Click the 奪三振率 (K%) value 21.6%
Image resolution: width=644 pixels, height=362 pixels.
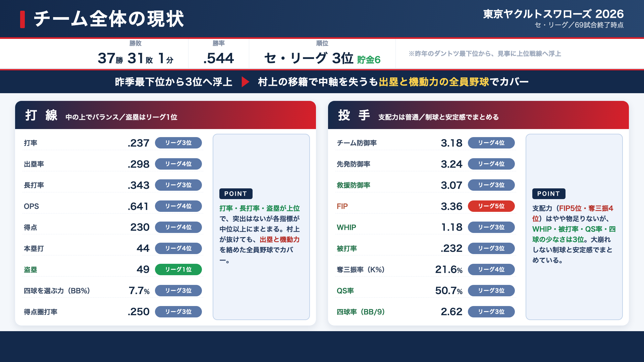pyautogui.click(x=449, y=269)
